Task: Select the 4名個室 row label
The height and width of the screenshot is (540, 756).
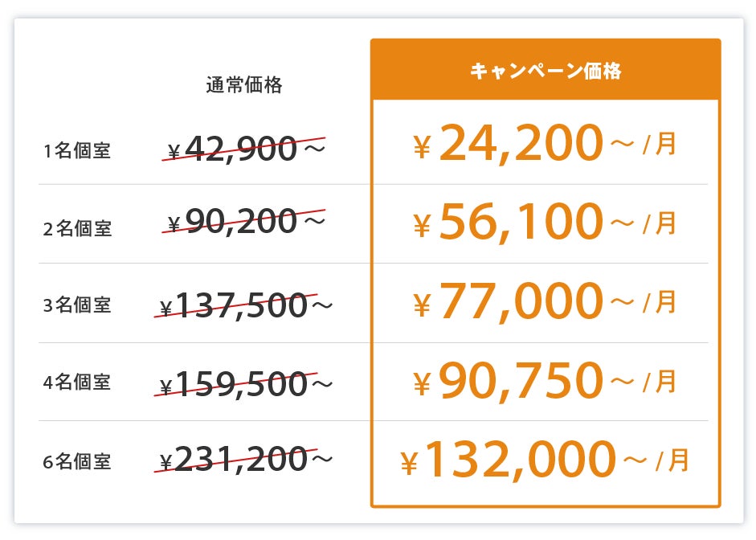Action: coord(77,382)
